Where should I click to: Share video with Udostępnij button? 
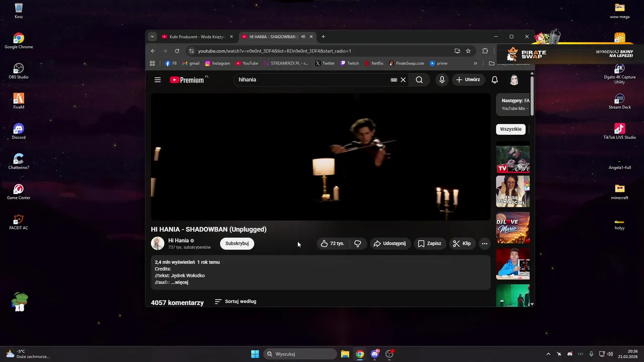click(389, 243)
